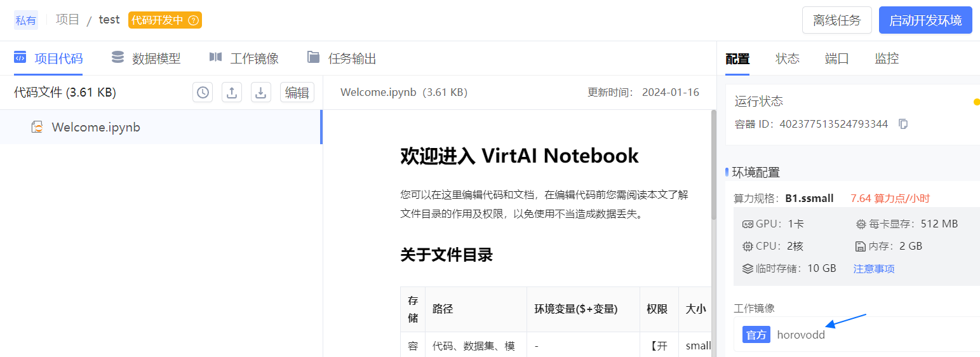Show the 监控 monitoring tab
The height and width of the screenshot is (357, 980).
coord(887,59)
